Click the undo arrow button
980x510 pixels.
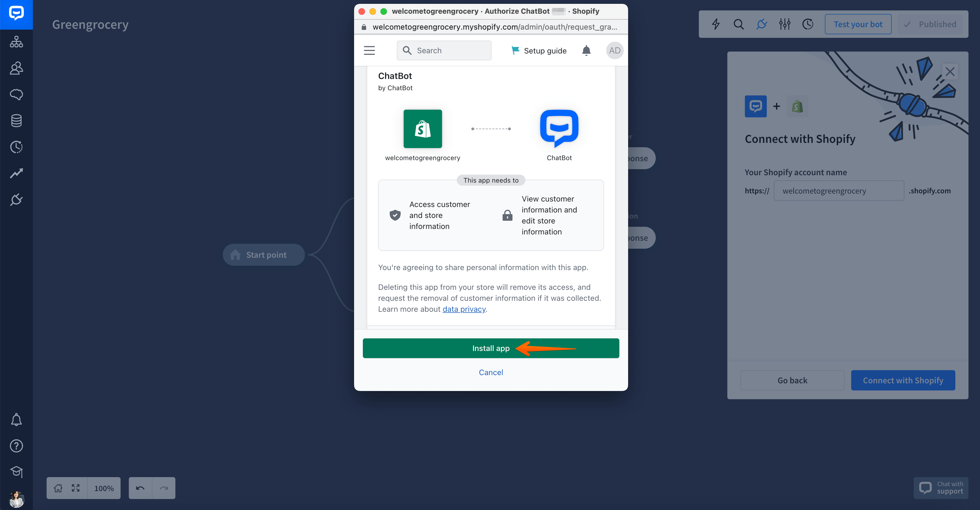pyautogui.click(x=140, y=488)
